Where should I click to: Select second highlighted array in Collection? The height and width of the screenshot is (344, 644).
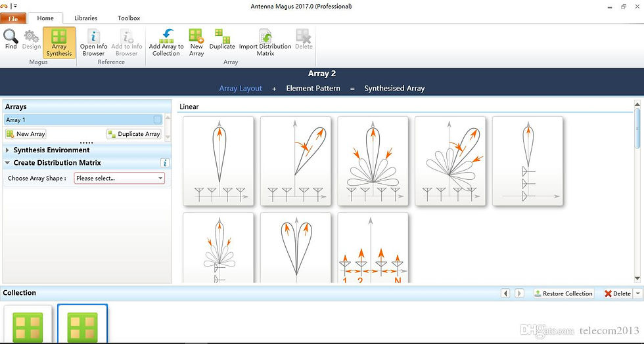click(x=83, y=324)
